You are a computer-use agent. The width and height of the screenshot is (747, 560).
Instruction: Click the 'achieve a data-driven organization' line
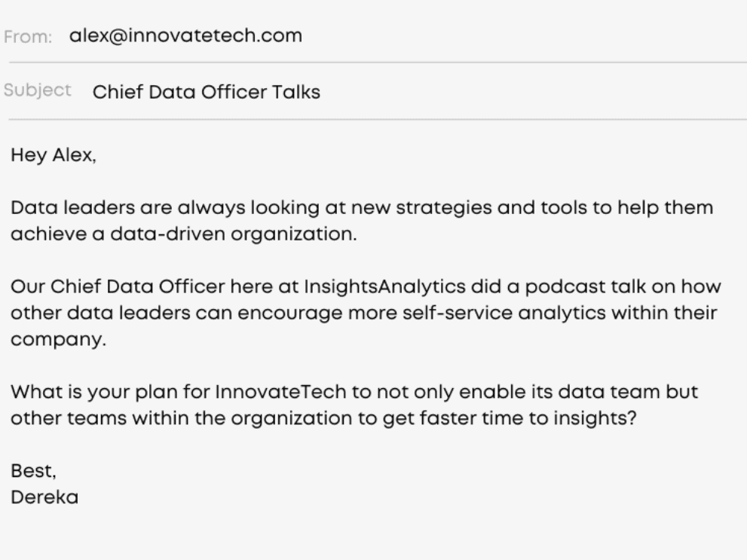coord(183,234)
